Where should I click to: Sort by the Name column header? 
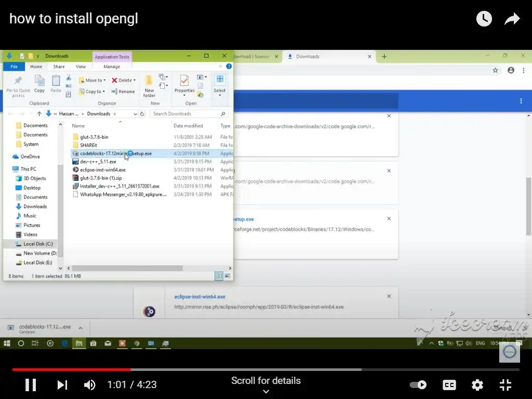(78, 126)
